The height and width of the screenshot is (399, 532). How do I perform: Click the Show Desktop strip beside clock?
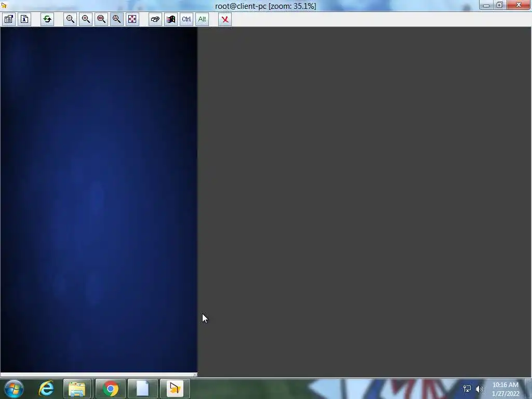pyautogui.click(x=528, y=389)
